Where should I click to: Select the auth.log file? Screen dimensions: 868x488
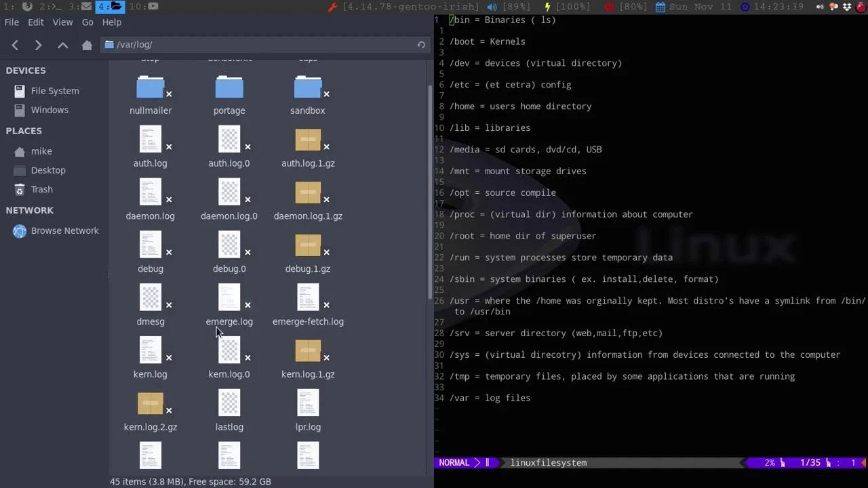coord(151,147)
